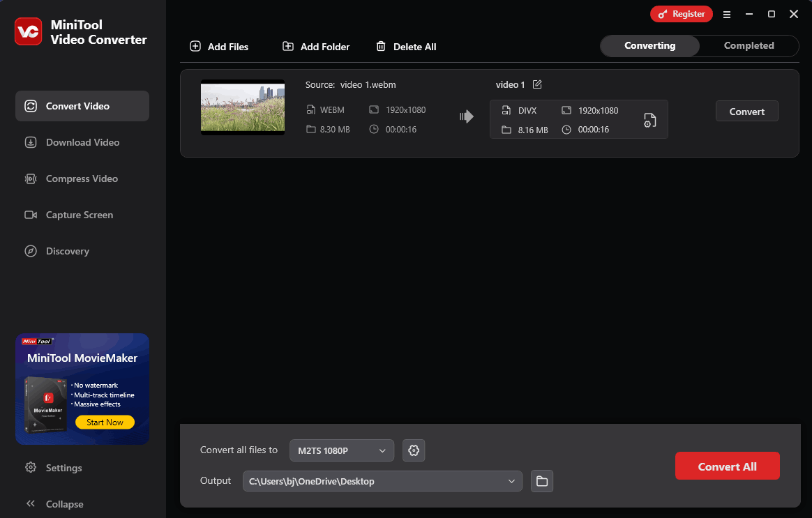This screenshot has width=812, height=518.
Task: Click the video 1 thumbnail preview
Action: point(243,107)
